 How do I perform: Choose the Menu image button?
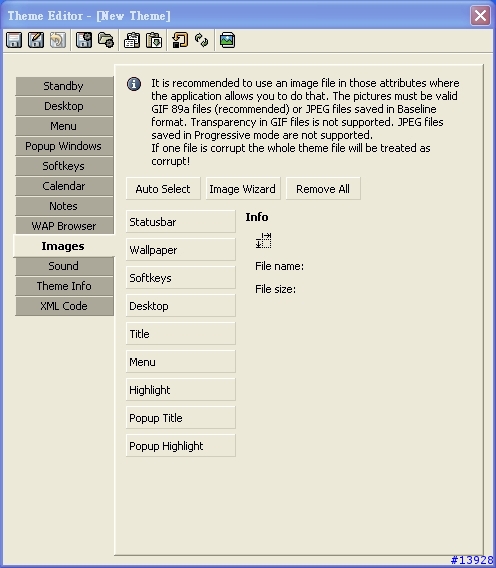click(x=180, y=361)
